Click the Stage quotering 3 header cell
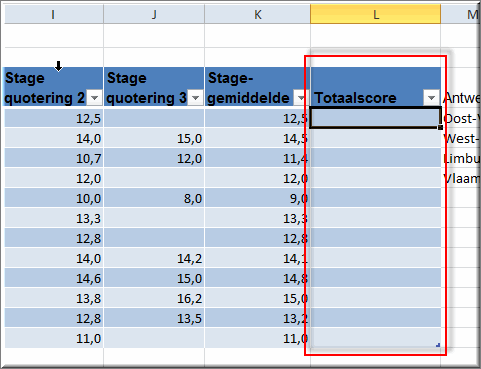Screen dimensions: 481x369 coord(154,87)
